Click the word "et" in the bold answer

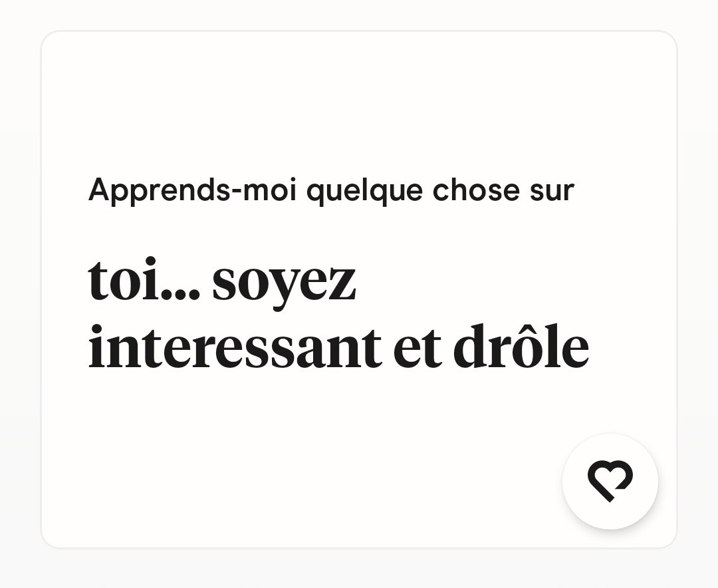pyautogui.click(x=417, y=348)
